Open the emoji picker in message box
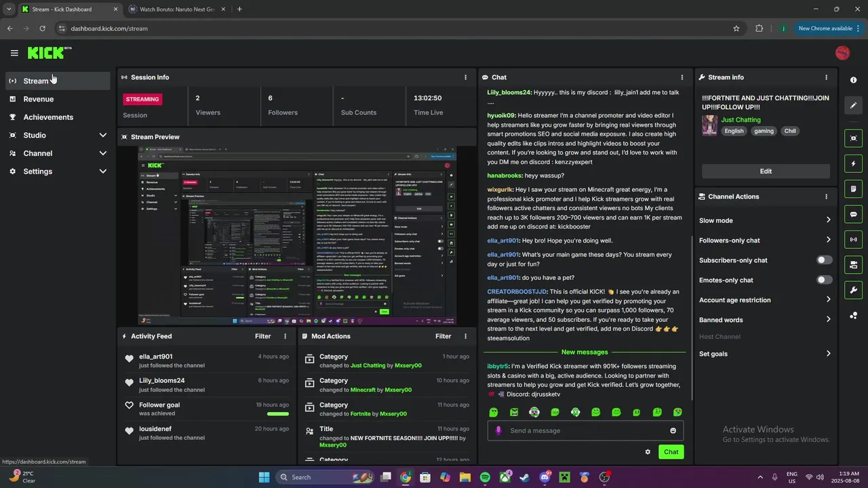Viewport: 868px width, 488px height. (673, 430)
